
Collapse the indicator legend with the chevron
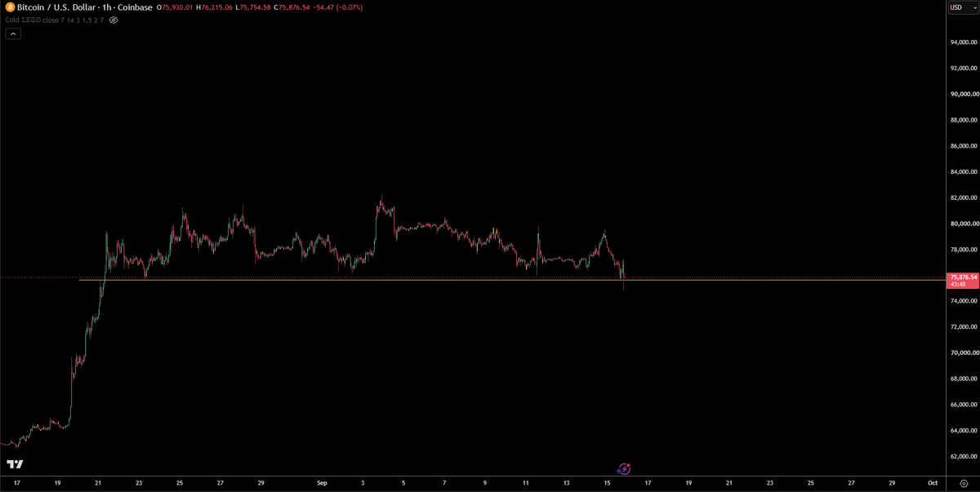13,33
